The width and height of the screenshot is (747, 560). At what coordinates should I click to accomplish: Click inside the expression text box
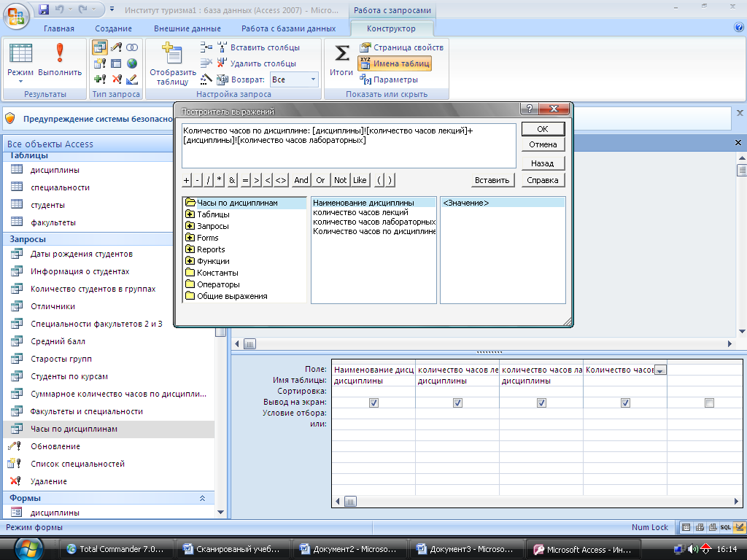pyautogui.click(x=349, y=146)
